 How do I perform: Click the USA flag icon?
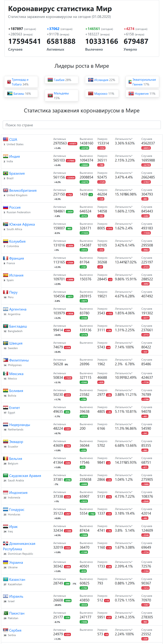click(6, 139)
